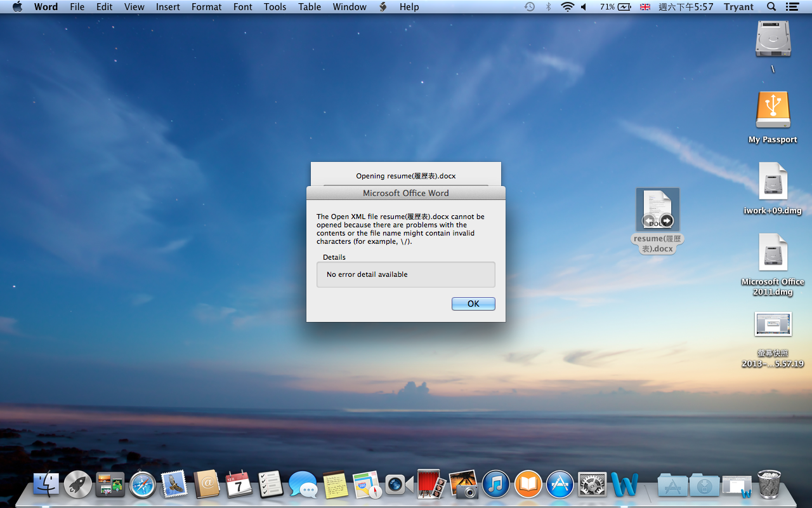Open the Format menu
812x508 pixels.
[207, 7]
